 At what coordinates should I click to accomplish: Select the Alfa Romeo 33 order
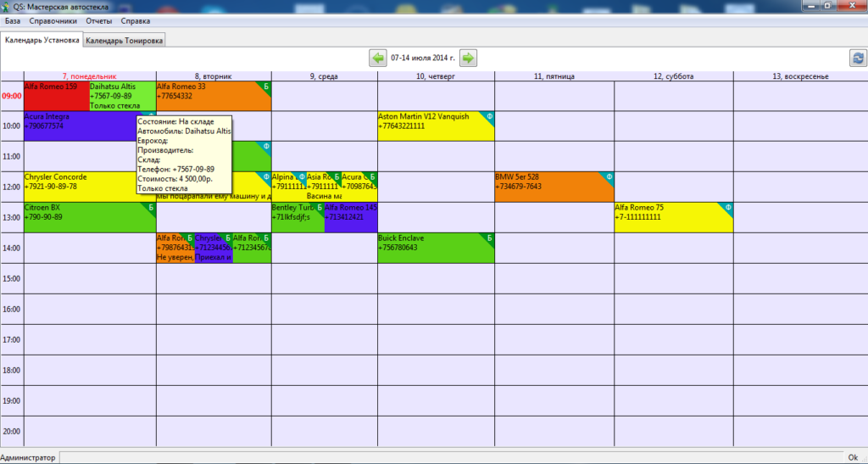(x=214, y=96)
